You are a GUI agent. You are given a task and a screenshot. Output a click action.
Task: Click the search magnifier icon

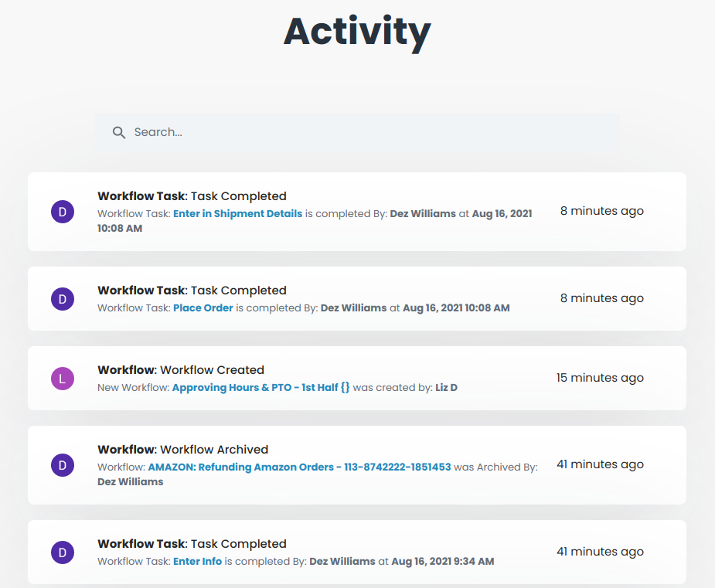[119, 133]
